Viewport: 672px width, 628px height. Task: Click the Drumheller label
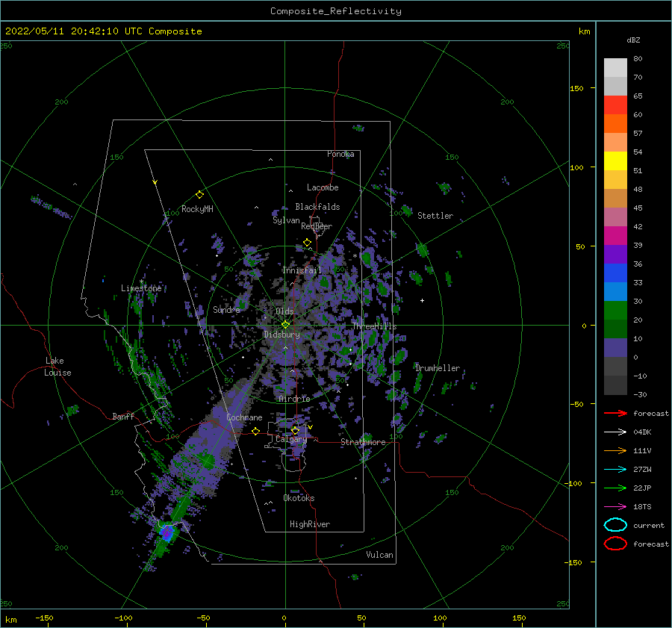pyautogui.click(x=438, y=368)
